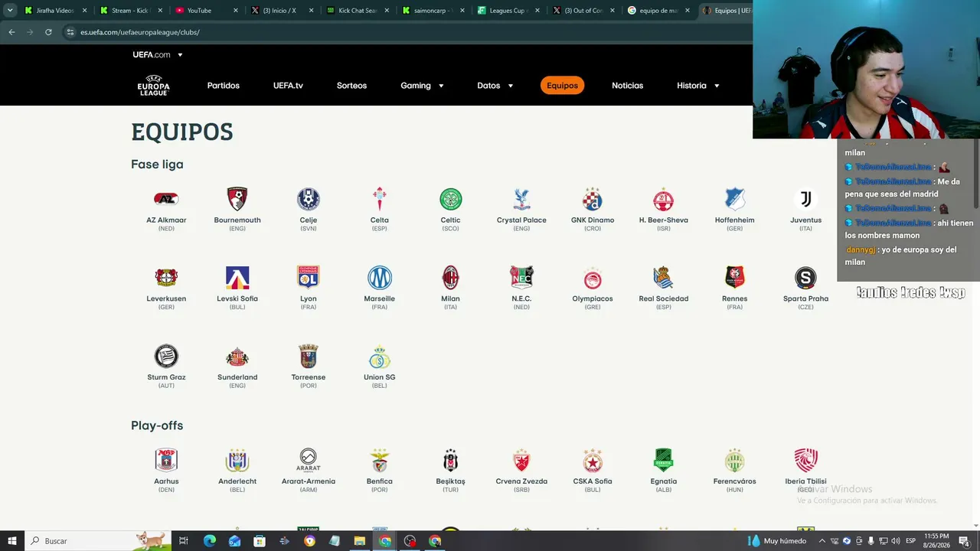
Task: Select the Union SG logo
Action: coord(380,357)
